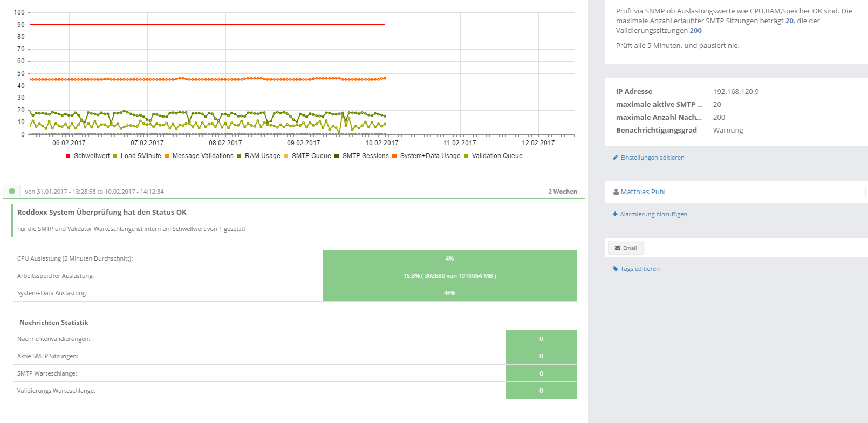Click the System+Data Auslastung 46% bar

(x=449, y=293)
